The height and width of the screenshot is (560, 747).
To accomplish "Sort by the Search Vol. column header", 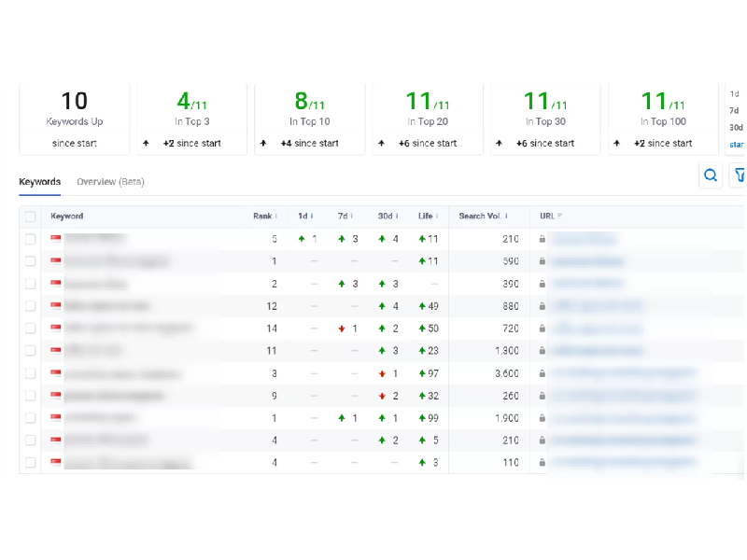I will pyautogui.click(x=484, y=217).
